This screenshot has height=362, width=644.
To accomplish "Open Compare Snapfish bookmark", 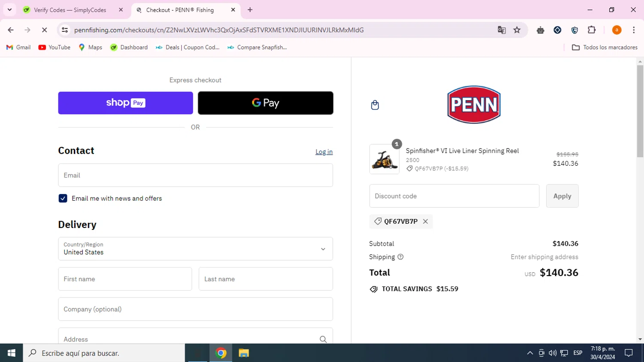I will tap(257, 47).
